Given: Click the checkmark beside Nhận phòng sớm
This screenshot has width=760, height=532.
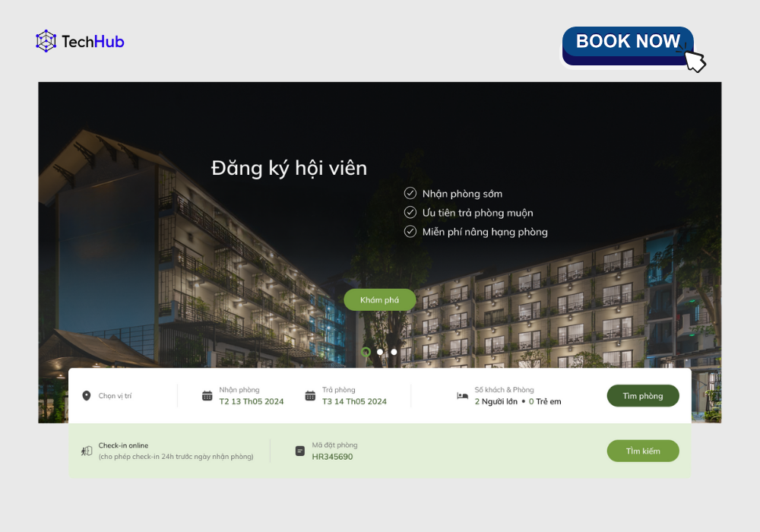Looking at the screenshot, I should point(410,193).
